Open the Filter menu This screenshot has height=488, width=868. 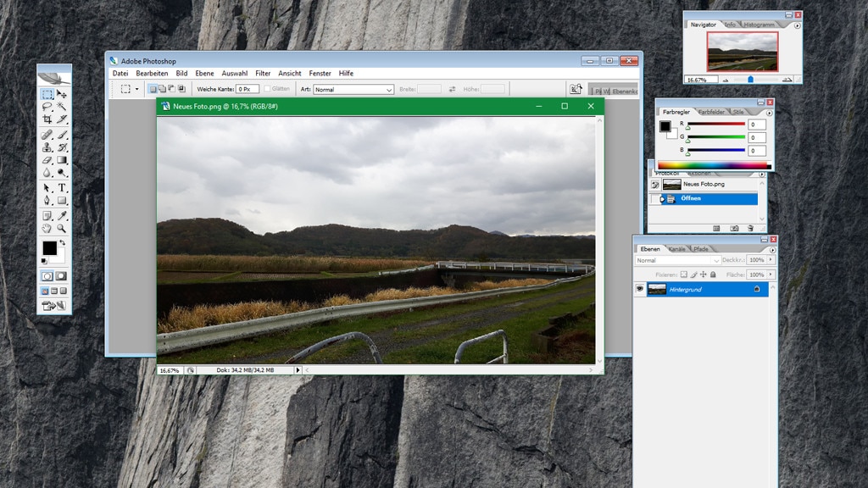(263, 74)
